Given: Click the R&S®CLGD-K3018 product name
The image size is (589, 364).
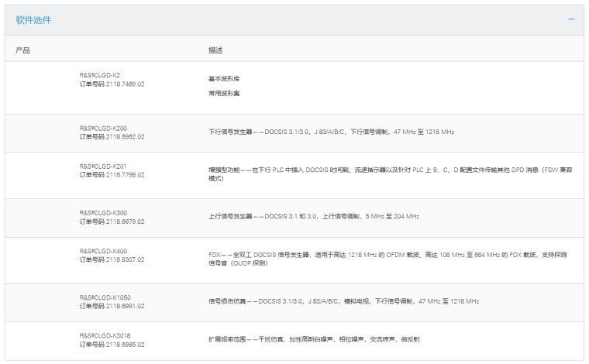Looking at the screenshot, I should pyautogui.click(x=105, y=335).
